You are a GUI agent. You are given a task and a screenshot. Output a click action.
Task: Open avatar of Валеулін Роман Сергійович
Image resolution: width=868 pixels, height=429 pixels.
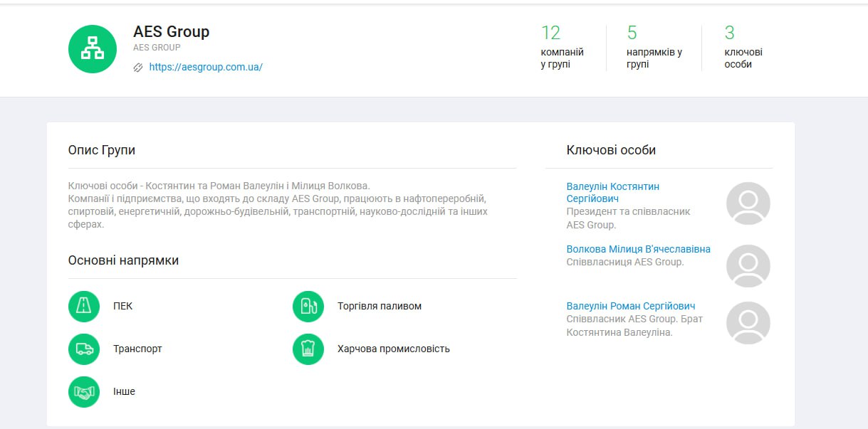click(748, 323)
